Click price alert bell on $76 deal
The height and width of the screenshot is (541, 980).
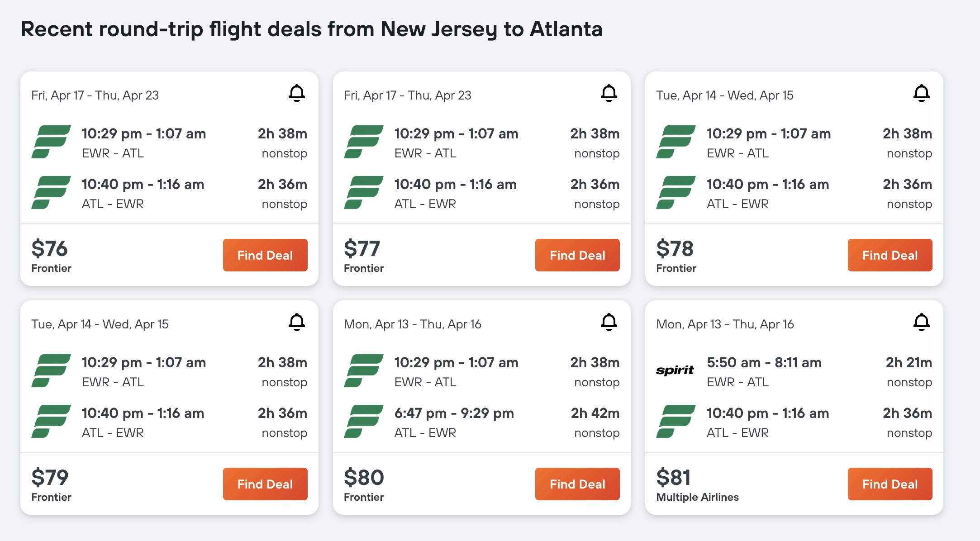coord(297,93)
